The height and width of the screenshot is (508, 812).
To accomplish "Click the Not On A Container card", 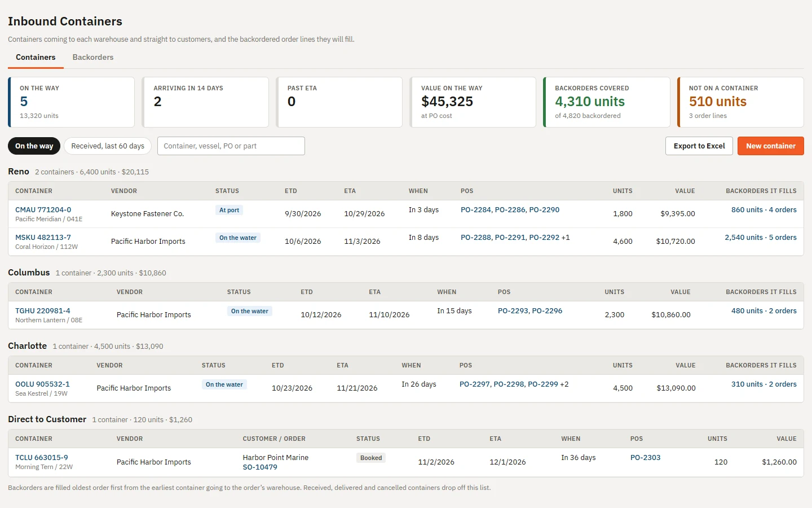I will (x=740, y=102).
